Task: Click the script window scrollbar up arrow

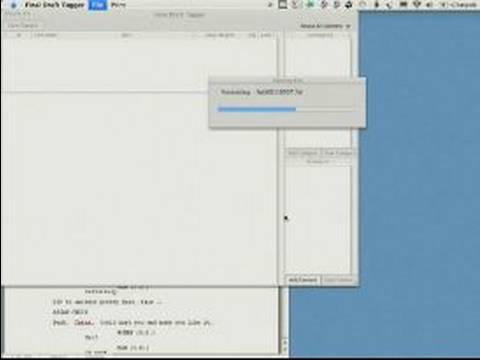Action: tap(285, 342)
